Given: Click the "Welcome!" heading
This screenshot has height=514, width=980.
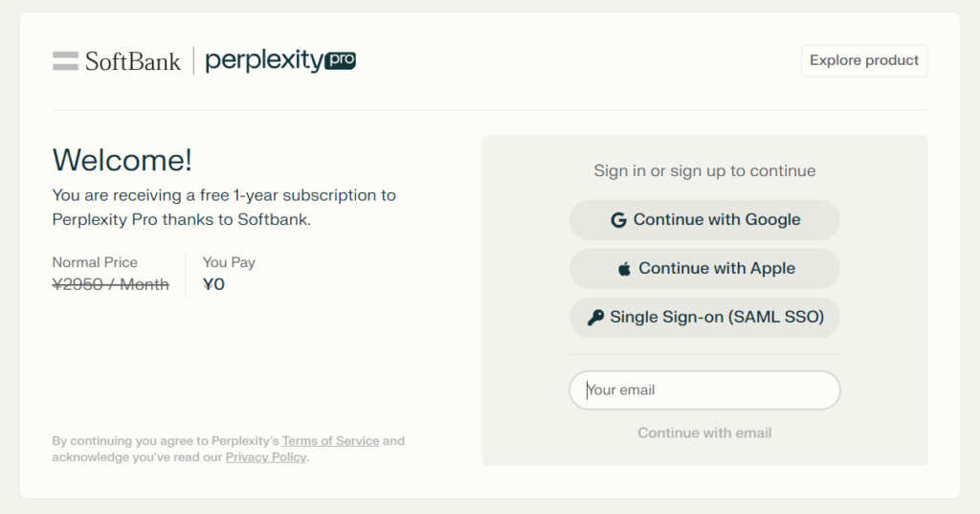Looking at the screenshot, I should click(x=122, y=160).
